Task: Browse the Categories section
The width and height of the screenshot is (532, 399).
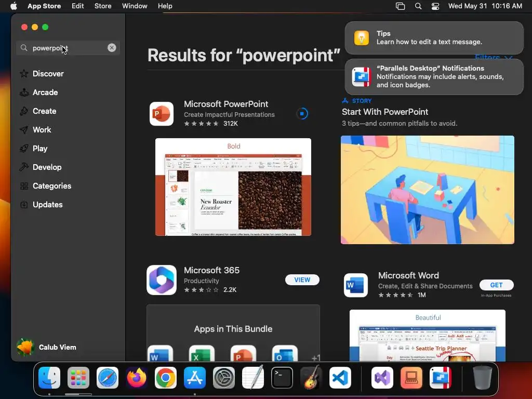Action: pos(52,185)
